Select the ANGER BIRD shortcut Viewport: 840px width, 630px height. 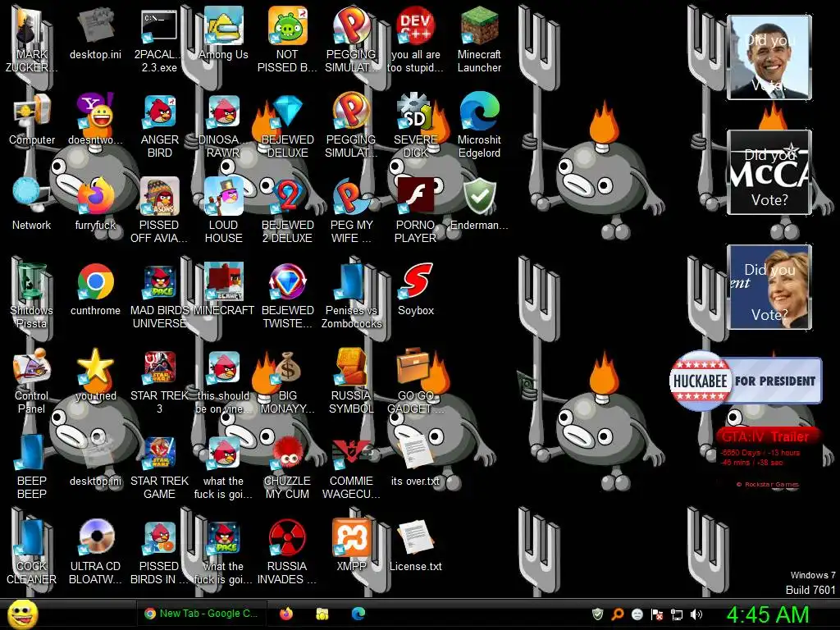(159, 126)
